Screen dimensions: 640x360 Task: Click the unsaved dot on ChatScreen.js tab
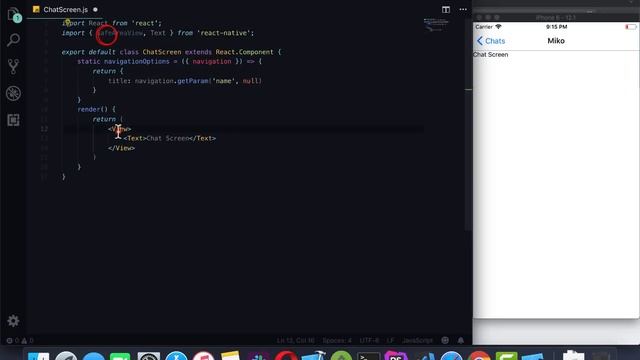[95, 9]
